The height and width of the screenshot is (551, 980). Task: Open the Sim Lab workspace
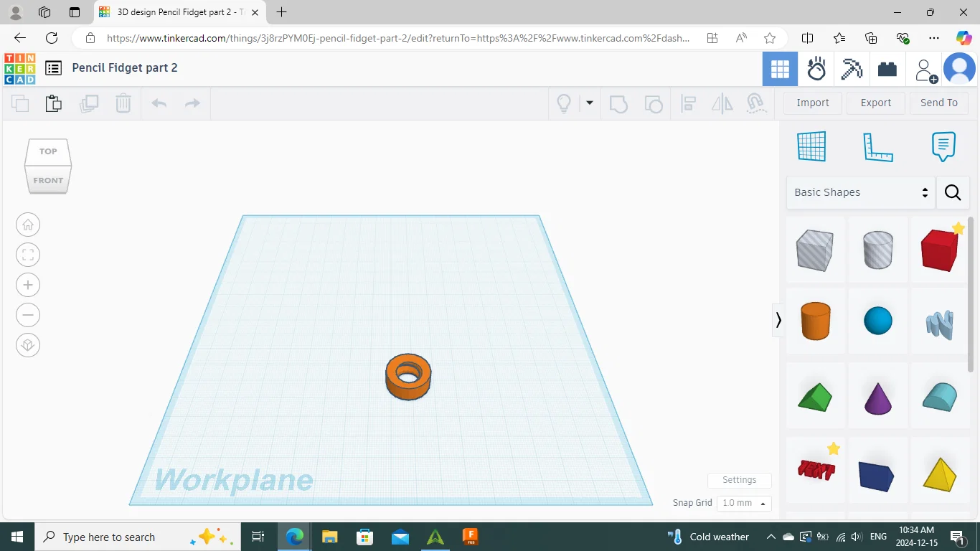click(816, 69)
